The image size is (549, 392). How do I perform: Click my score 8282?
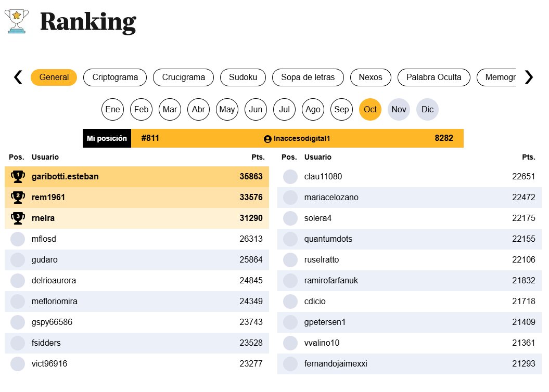coord(444,138)
